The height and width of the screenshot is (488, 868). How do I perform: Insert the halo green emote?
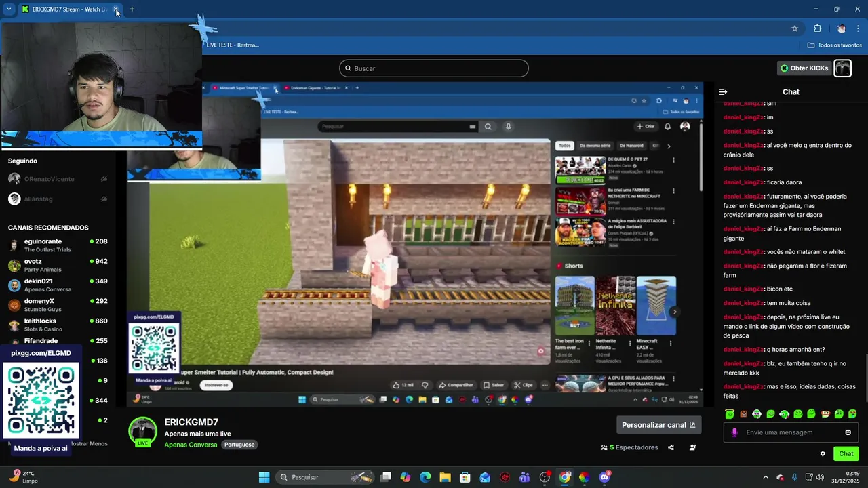click(729, 414)
